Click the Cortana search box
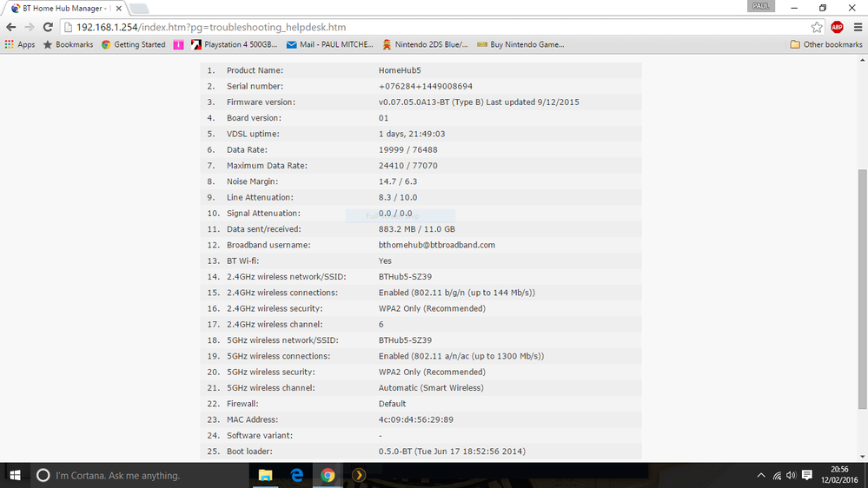Viewport: 868px width, 488px height. (140, 475)
